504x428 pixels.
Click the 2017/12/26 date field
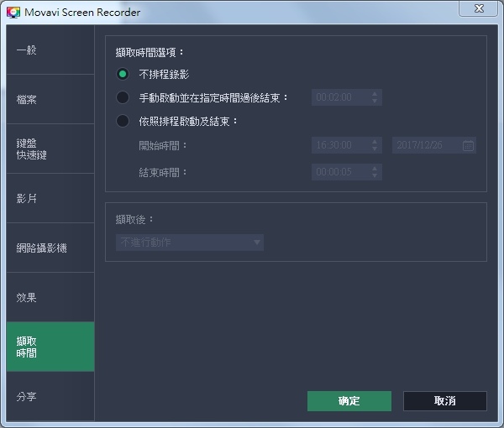tap(434, 145)
